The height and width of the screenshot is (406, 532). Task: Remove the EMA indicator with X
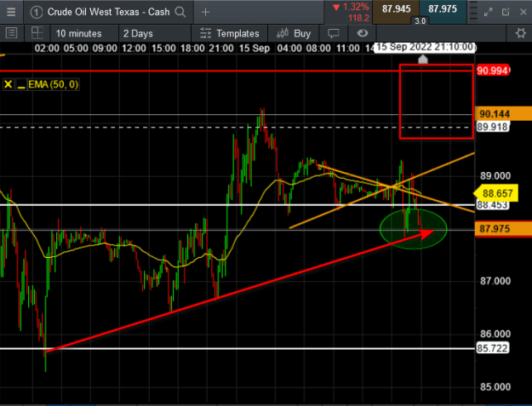(x=9, y=84)
